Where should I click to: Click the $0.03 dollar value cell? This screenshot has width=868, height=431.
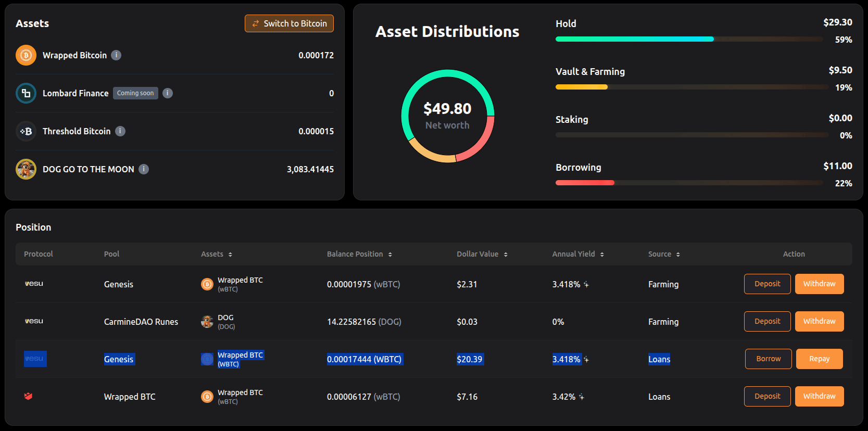point(467,322)
